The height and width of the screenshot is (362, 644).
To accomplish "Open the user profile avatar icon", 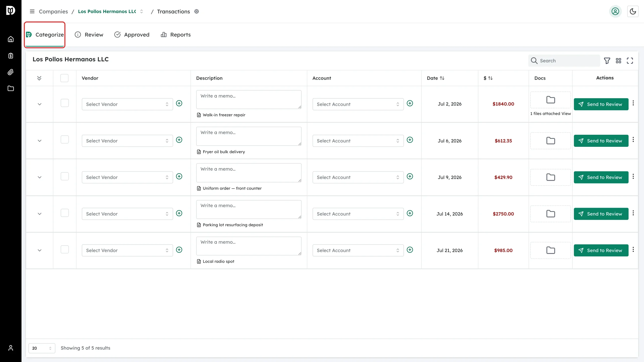I will click(x=615, y=11).
